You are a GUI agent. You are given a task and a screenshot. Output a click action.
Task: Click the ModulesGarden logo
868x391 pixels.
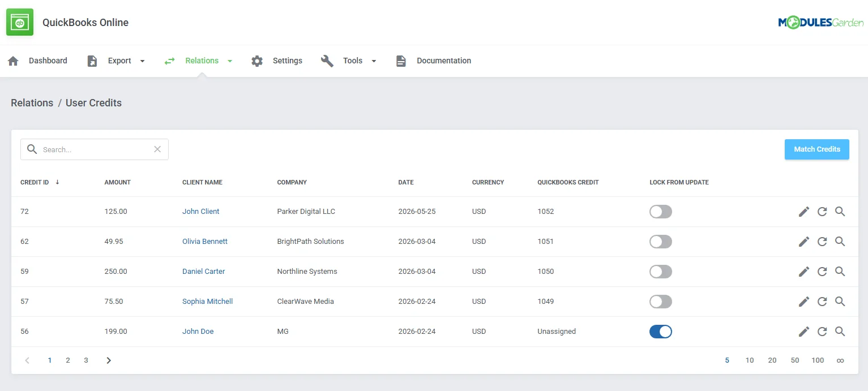[820, 23]
